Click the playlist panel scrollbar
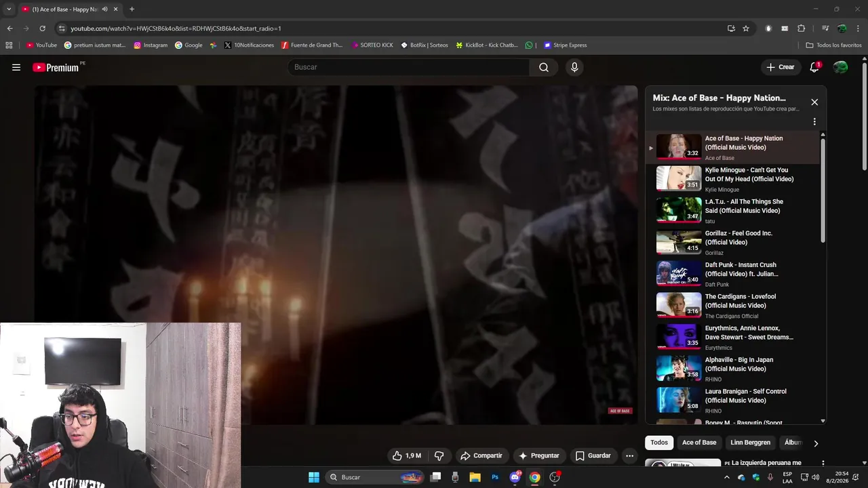The image size is (868, 488). pyautogui.click(x=823, y=190)
